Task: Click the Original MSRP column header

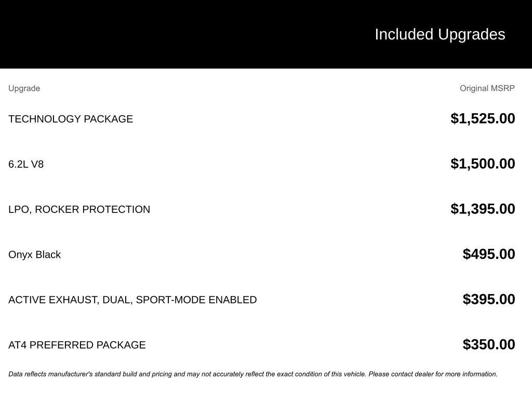Action: tap(487, 88)
